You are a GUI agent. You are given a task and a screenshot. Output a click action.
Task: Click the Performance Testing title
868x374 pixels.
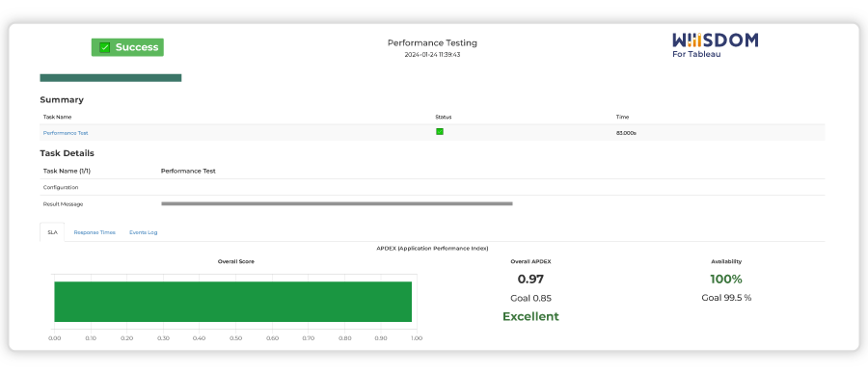pyautogui.click(x=432, y=42)
